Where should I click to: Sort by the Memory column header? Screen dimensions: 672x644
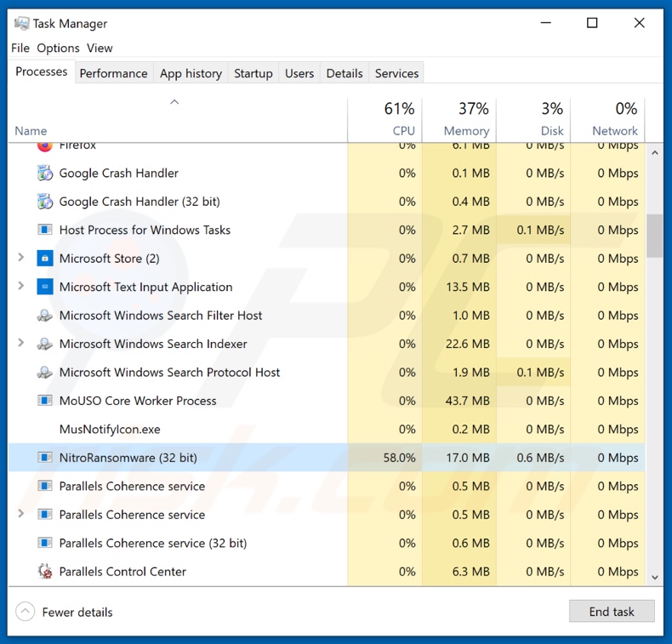(459, 120)
